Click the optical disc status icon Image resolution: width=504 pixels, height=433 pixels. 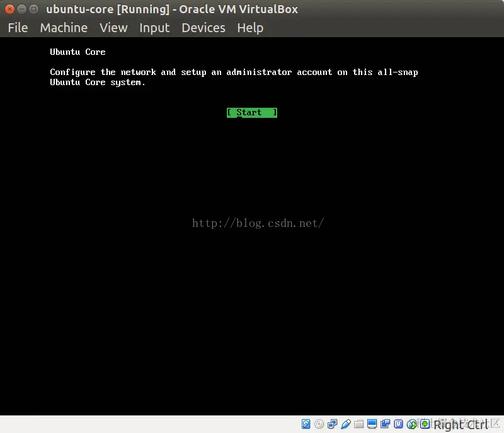click(319, 424)
